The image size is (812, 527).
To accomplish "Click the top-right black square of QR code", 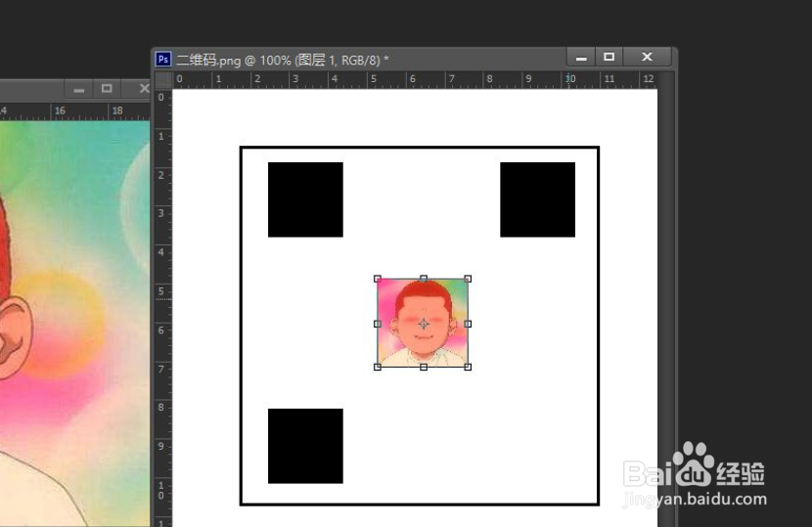I will click(537, 199).
